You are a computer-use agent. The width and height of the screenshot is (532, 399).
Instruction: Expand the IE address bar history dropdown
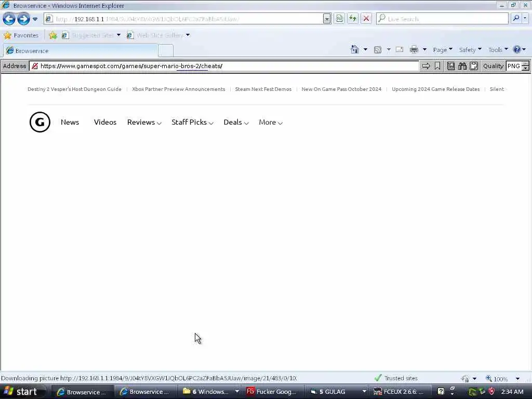point(327,19)
